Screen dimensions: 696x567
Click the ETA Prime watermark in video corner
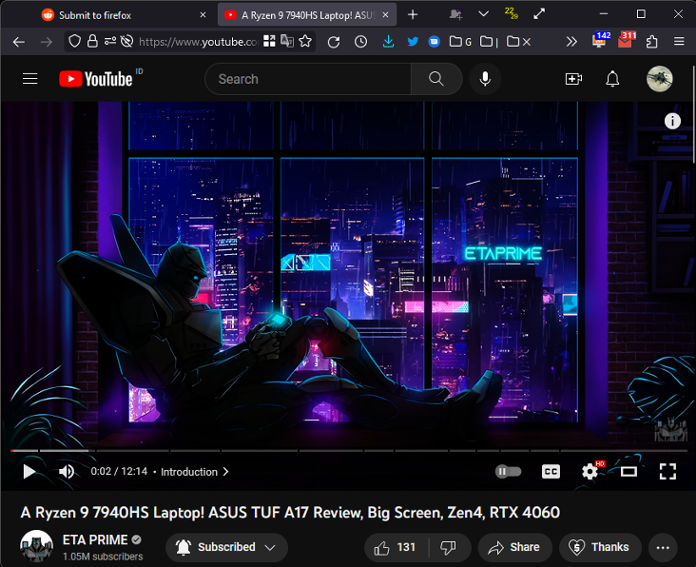(x=671, y=430)
